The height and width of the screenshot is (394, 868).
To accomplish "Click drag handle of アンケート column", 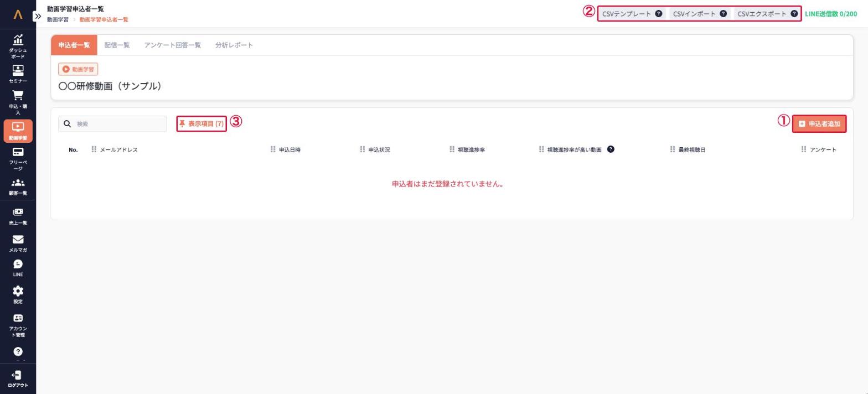I will [x=804, y=149].
